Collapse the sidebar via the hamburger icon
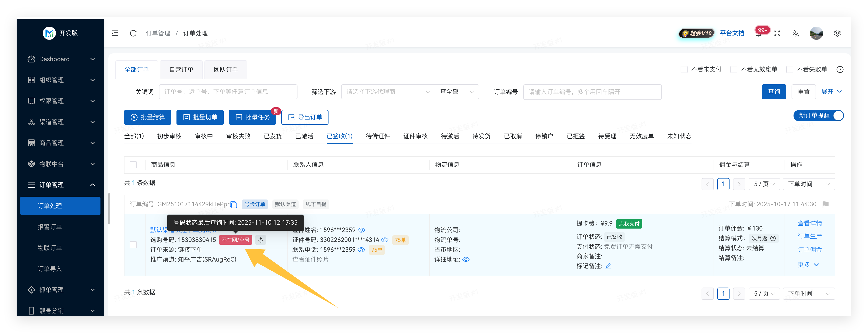This screenshot has height=333, width=868. (115, 33)
